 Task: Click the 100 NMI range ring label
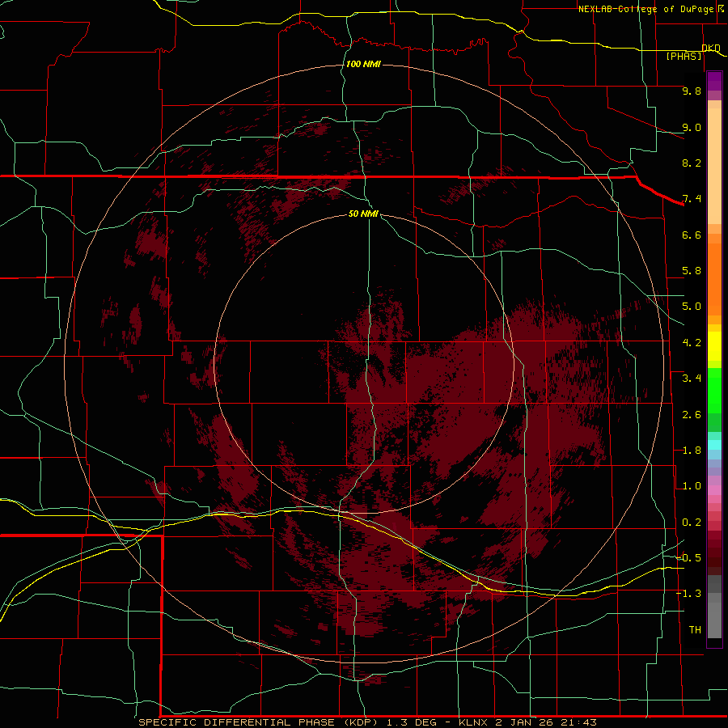pos(363,64)
